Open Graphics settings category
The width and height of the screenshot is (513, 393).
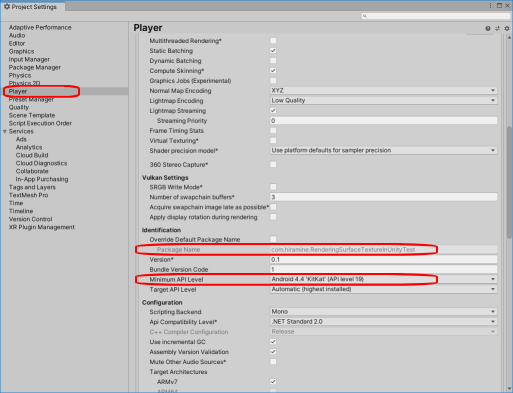pyautogui.click(x=21, y=51)
